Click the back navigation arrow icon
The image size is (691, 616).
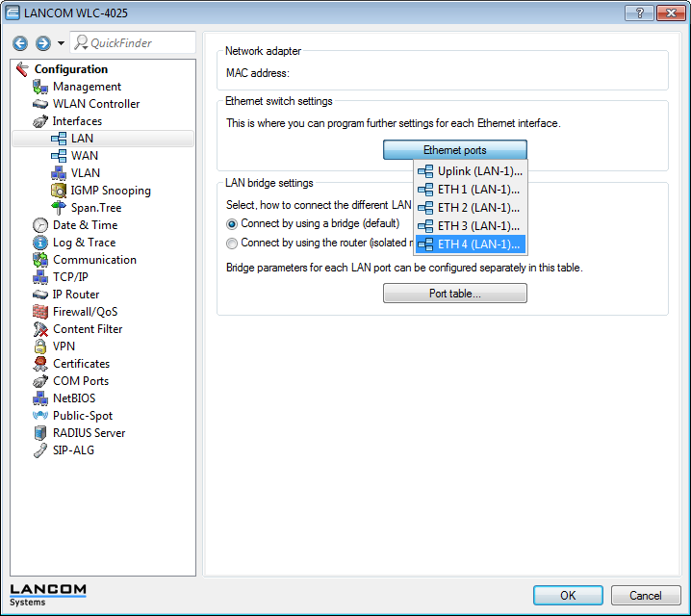(x=20, y=43)
